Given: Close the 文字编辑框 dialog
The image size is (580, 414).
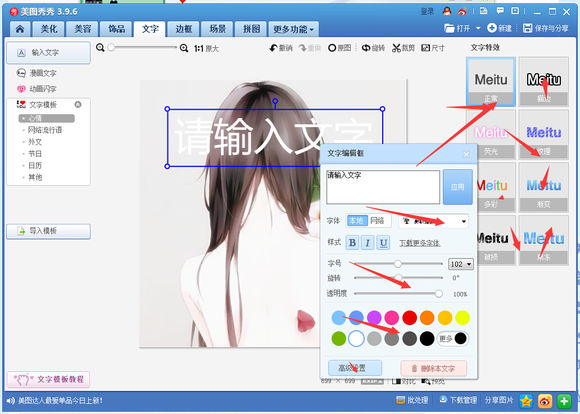Looking at the screenshot, I should [466, 154].
